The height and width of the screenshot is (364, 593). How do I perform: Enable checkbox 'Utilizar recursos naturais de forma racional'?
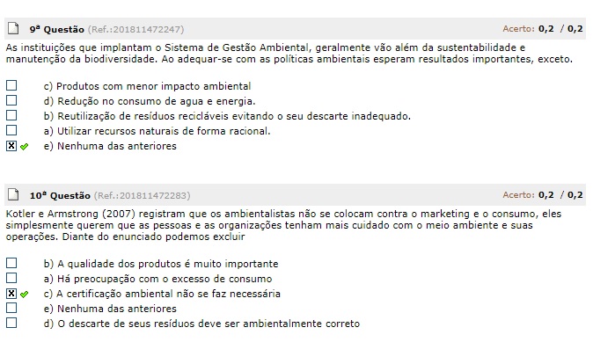(11, 131)
